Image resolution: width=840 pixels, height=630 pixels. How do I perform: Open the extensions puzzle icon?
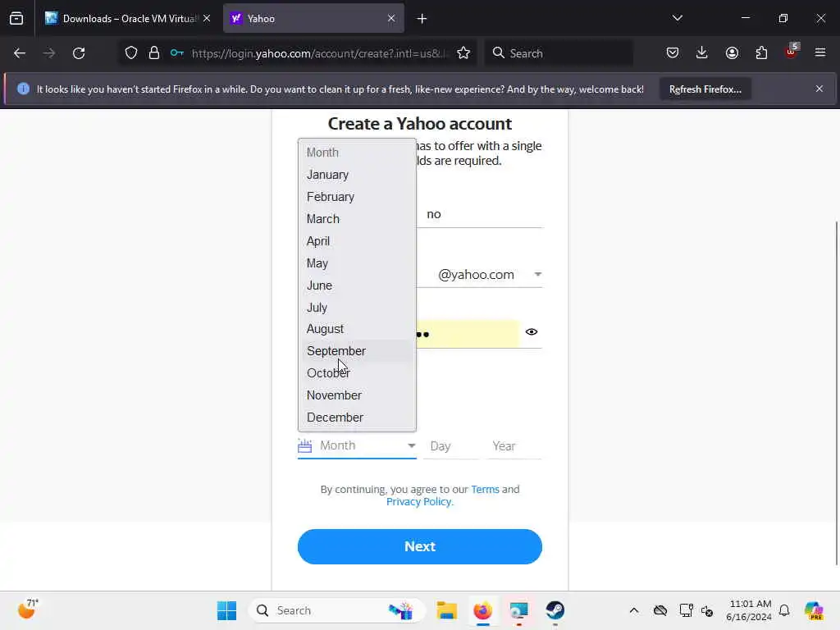[x=761, y=53]
